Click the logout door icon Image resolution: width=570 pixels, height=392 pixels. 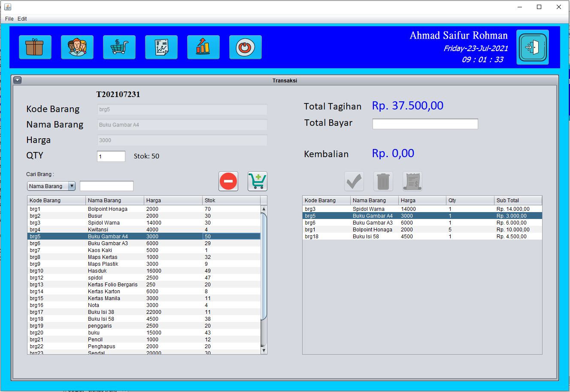(532, 47)
